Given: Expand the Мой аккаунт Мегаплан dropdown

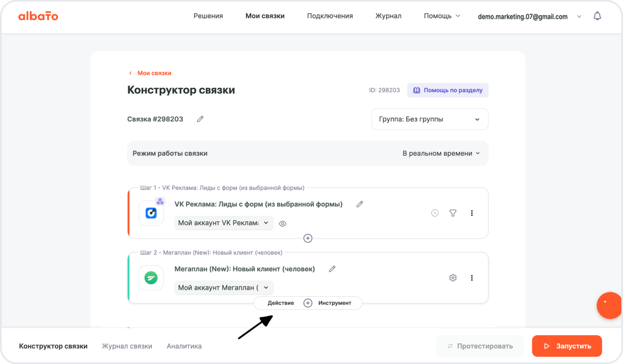Looking at the screenshot, I should click(x=224, y=287).
